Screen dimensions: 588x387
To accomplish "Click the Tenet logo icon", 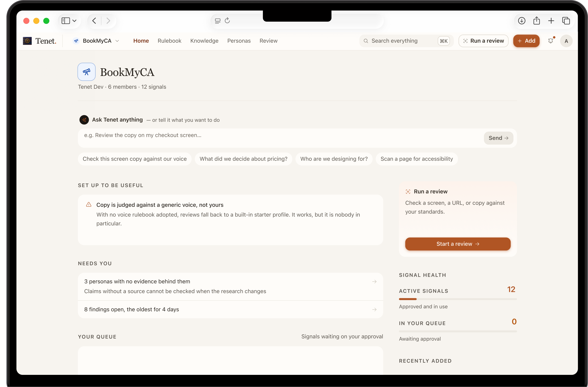I will click(27, 41).
